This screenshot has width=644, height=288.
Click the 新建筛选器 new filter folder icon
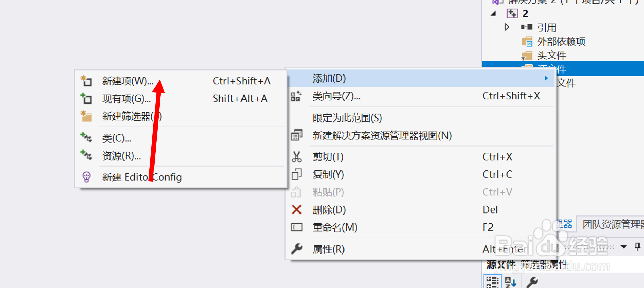[x=86, y=116]
